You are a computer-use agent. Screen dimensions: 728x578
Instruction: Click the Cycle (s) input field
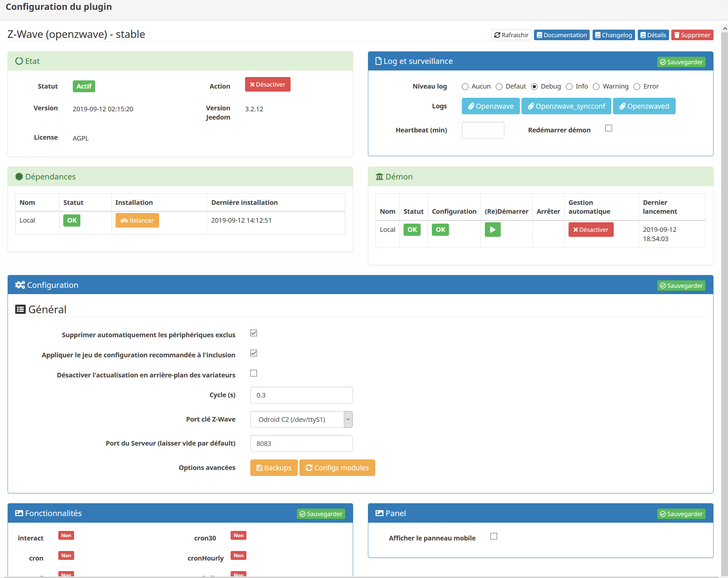tap(301, 395)
